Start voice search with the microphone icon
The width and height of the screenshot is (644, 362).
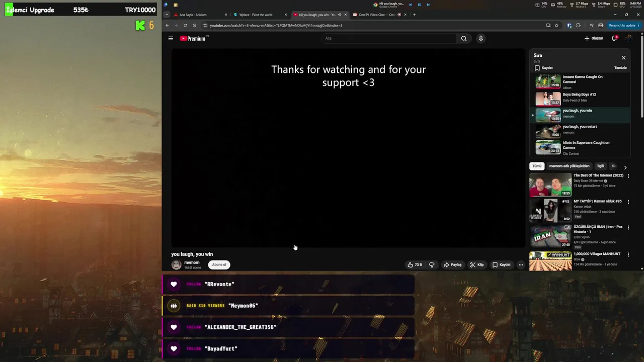coord(481,38)
